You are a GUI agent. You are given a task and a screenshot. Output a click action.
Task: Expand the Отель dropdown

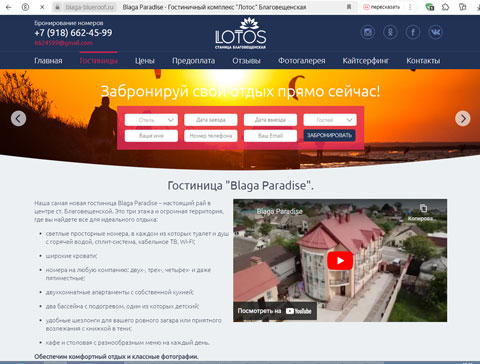pos(151,120)
